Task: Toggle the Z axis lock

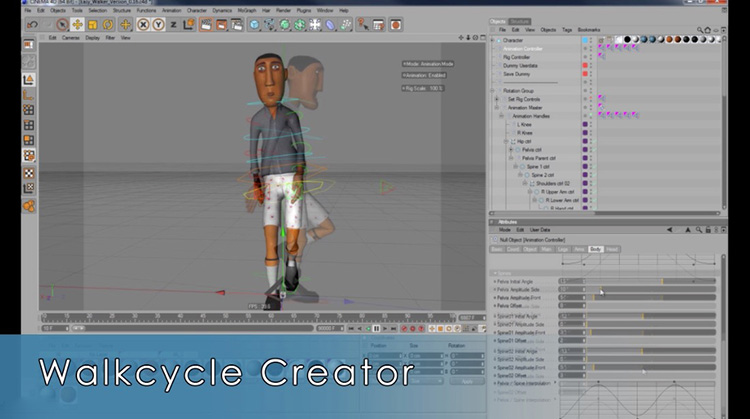Action: 173,24
